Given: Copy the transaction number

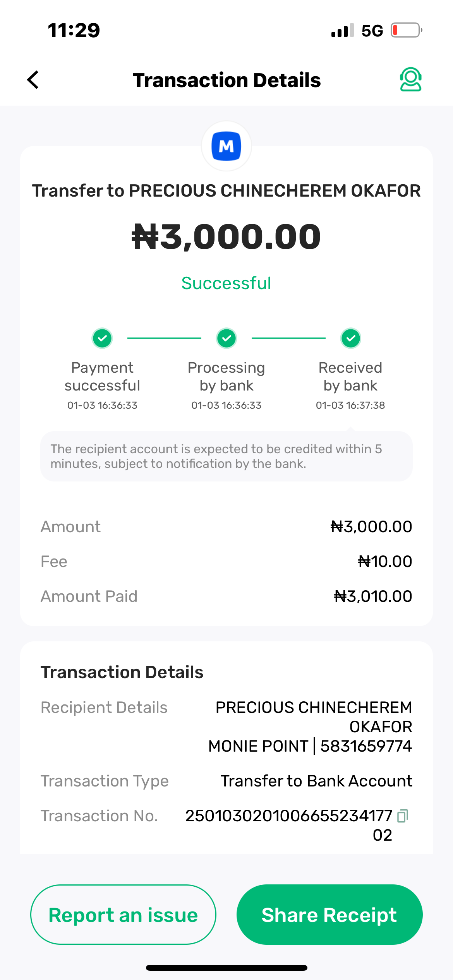Looking at the screenshot, I should [403, 816].
